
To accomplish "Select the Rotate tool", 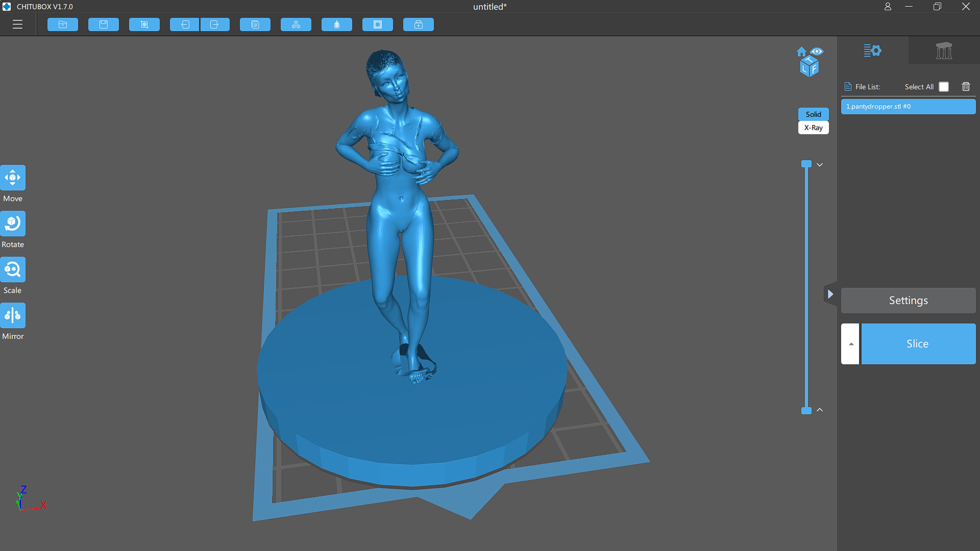I will [13, 223].
